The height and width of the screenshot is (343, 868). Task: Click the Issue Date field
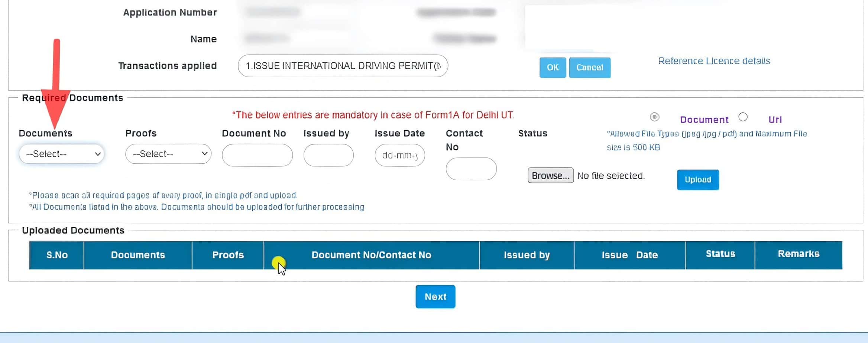(399, 155)
